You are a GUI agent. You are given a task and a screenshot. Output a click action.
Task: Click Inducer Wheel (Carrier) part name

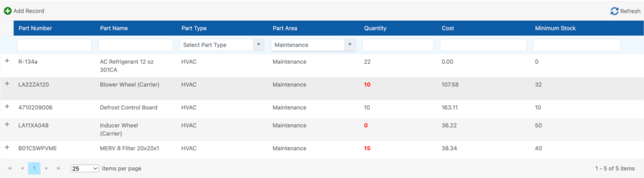tap(119, 129)
